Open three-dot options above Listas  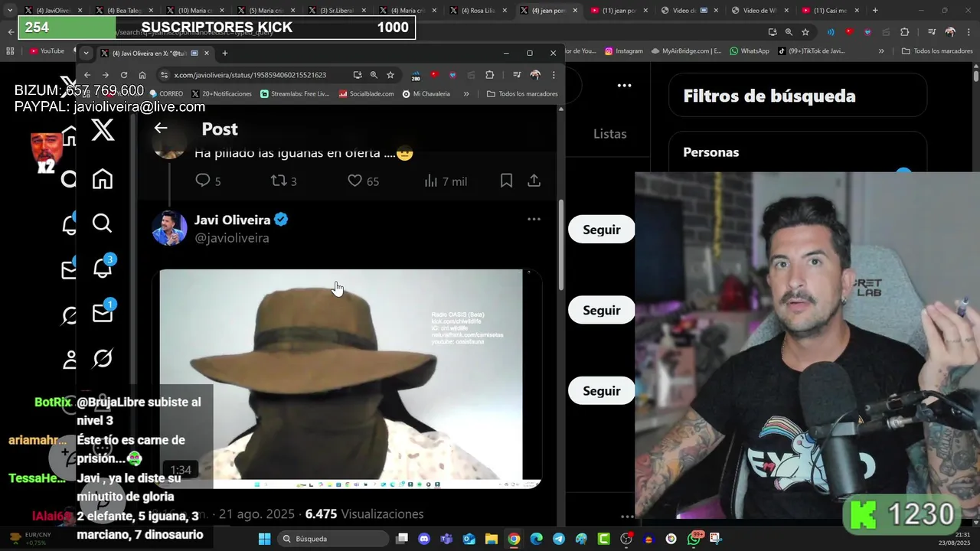tap(624, 86)
